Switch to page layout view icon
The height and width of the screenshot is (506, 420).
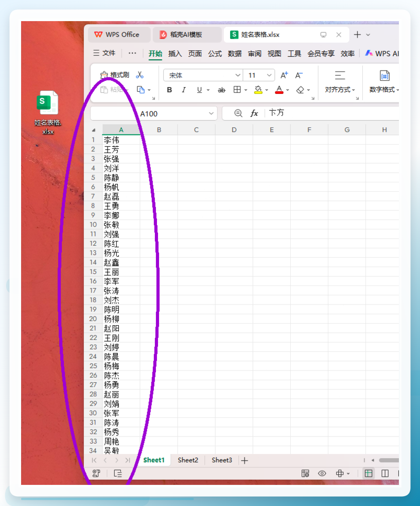(x=385, y=473)
